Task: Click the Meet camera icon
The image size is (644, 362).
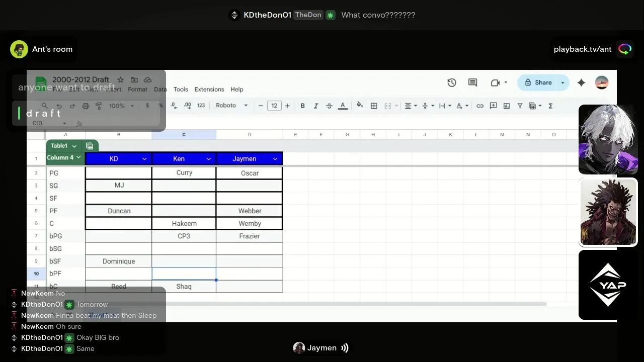Action: 495,82
